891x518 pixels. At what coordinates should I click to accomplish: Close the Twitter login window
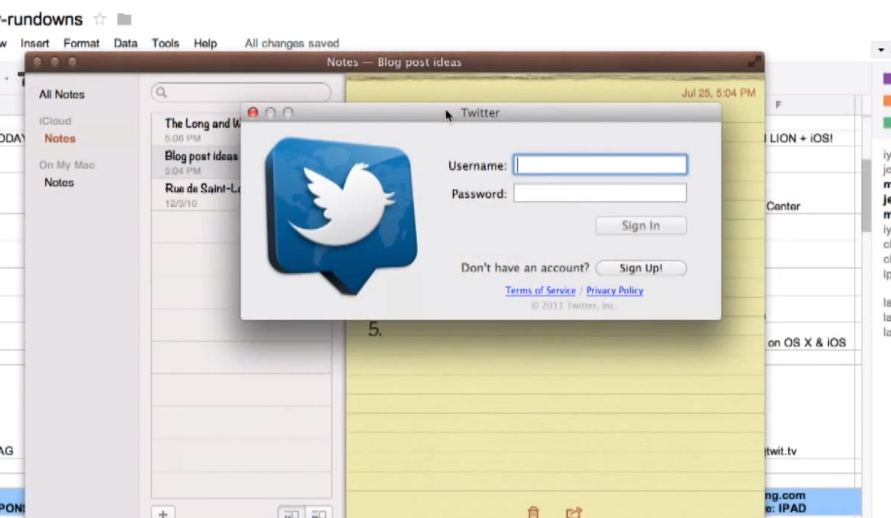(253, 112)
